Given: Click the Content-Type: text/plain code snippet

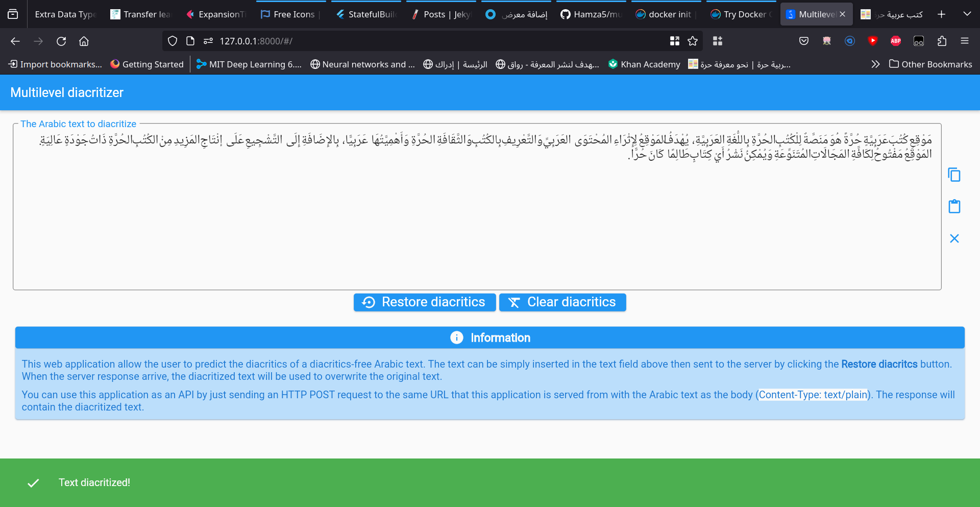Looking at the screenshot, I should tap(813, 395).
